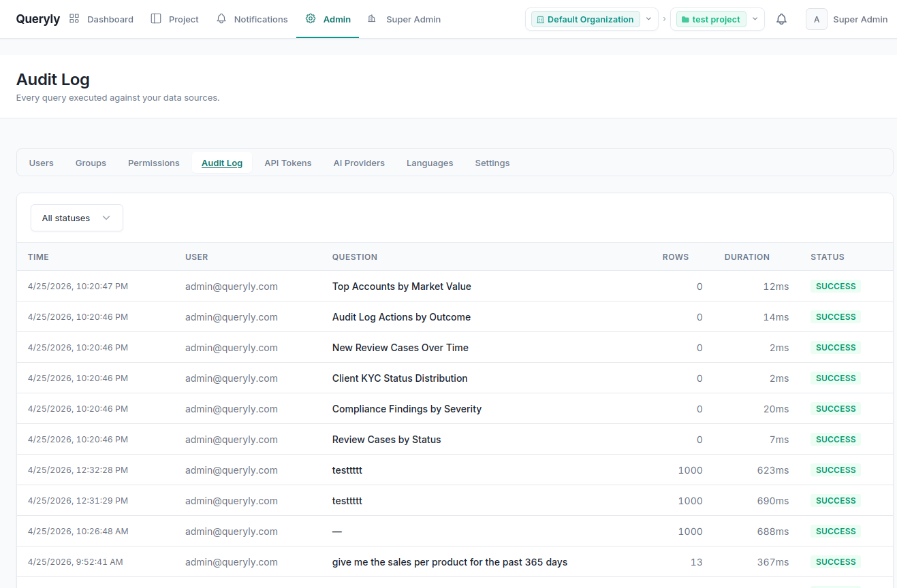Click the SUCCESS badge on the first row

pos(835,286)
